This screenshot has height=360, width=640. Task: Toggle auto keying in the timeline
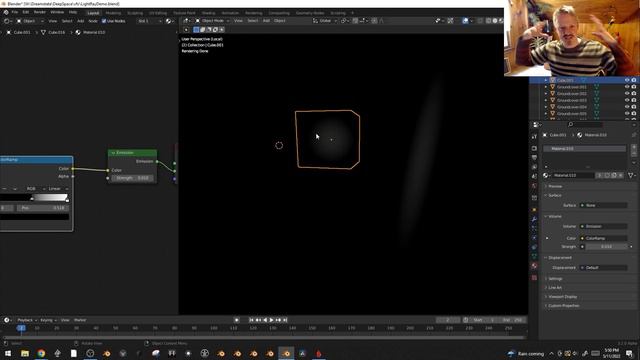click(237, 320)
